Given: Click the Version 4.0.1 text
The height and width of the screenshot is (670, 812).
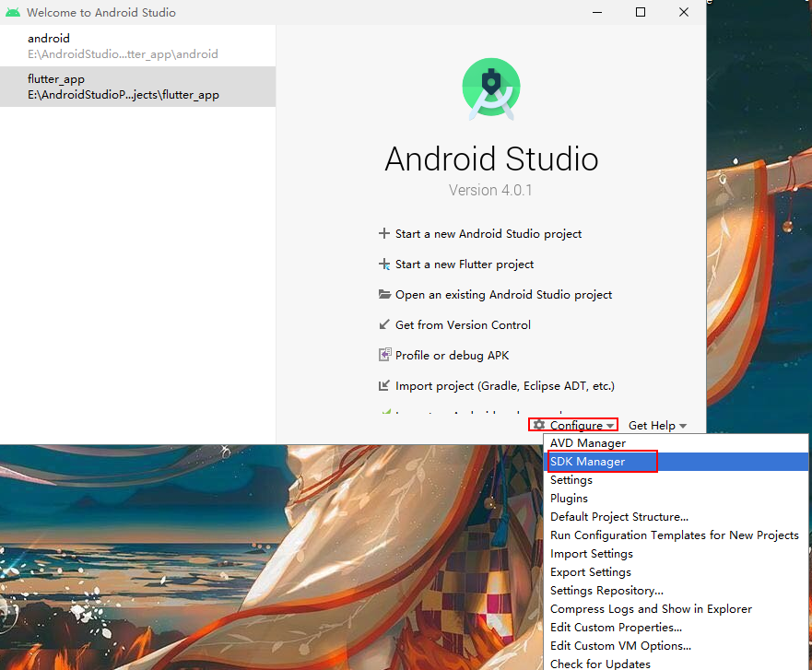Looking at the screenshot, I should coord(490,190).
